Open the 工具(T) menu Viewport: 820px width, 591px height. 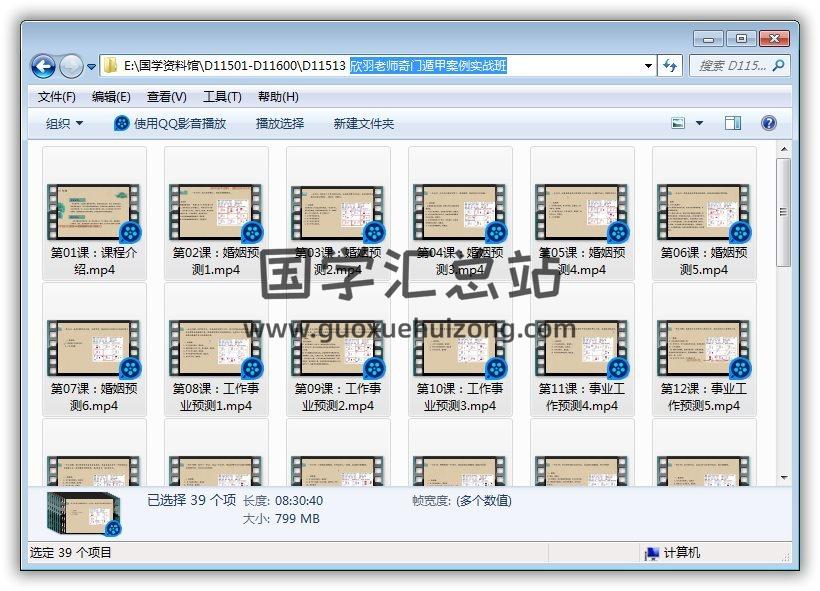pos(222,97)
